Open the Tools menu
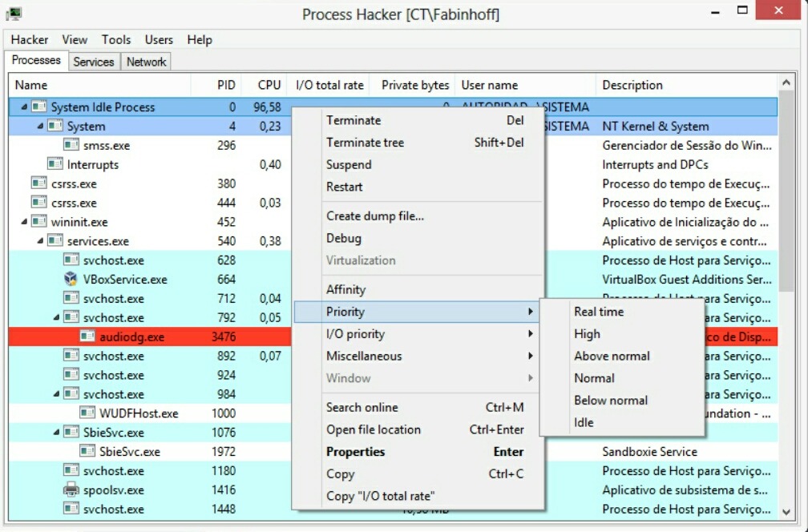Screen dimensions: 808x532 116,39
